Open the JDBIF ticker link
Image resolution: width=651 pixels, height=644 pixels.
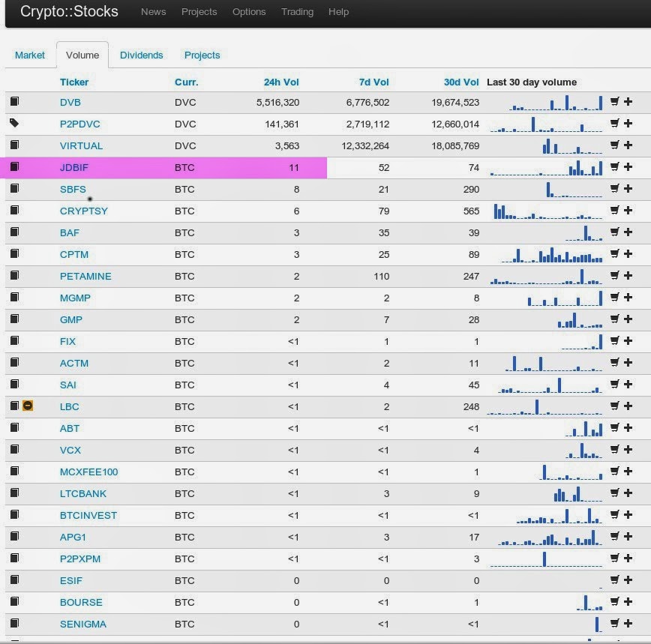tap(74, 168)
